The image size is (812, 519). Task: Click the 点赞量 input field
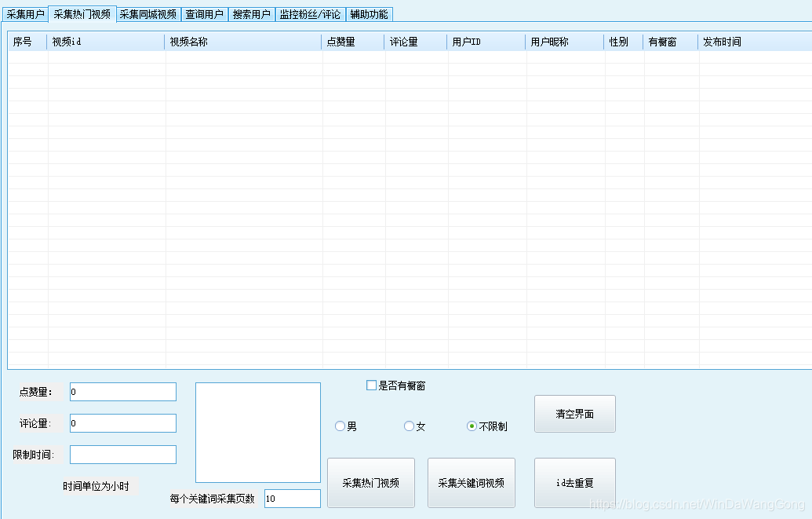click(x=122, y=391)
